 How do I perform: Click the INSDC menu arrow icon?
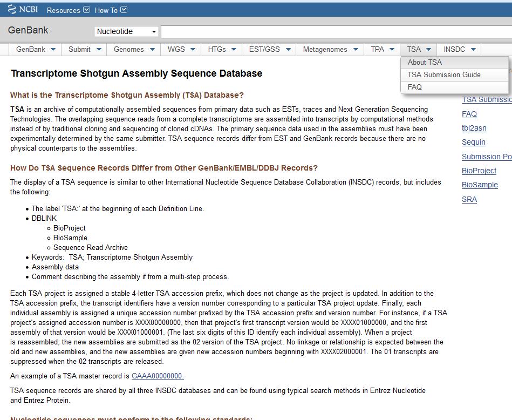coord(474,50)
